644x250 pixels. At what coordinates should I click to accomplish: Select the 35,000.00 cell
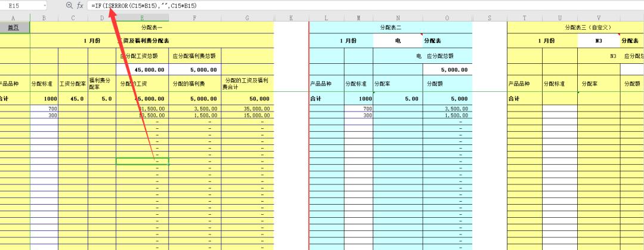[x=247, y=109]
